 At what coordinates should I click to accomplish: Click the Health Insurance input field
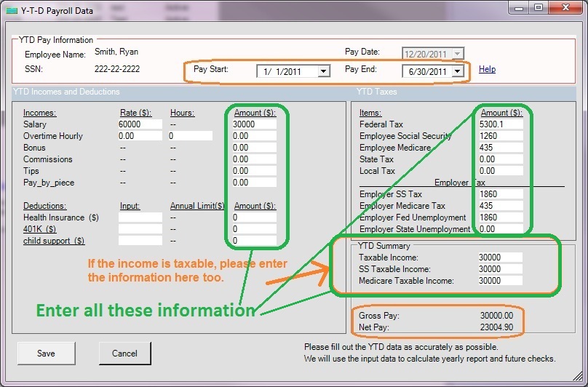pyautogui.click(x=140, y=218)
